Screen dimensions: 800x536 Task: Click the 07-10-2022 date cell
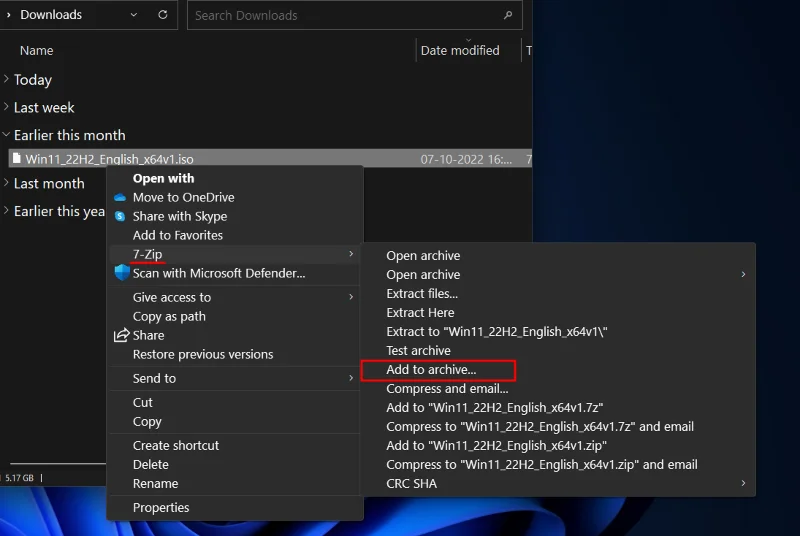click(466, 159)
